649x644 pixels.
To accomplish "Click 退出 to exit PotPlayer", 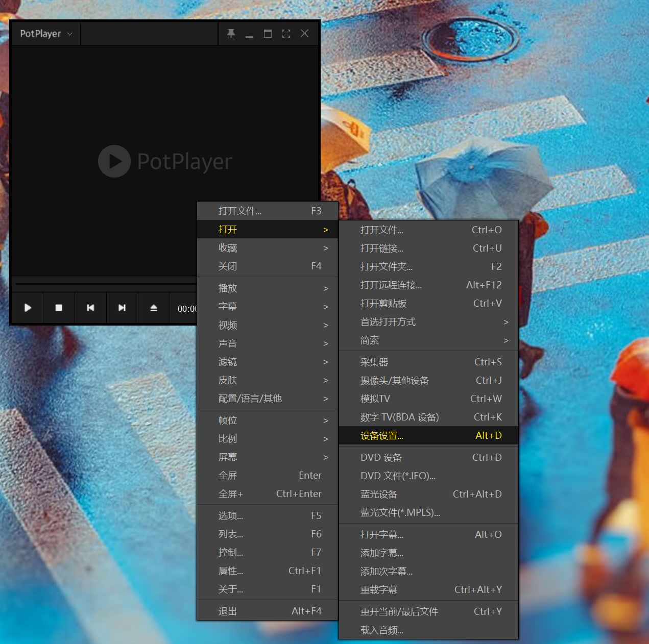I will click(228, 610).
